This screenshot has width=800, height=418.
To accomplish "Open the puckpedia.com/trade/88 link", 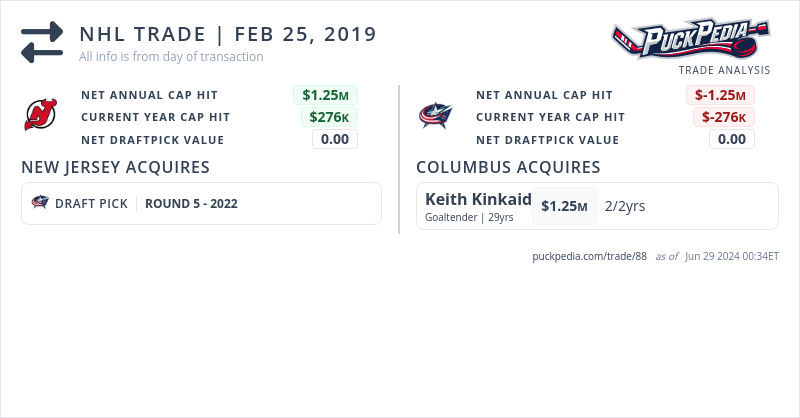I will click(590, 256).
